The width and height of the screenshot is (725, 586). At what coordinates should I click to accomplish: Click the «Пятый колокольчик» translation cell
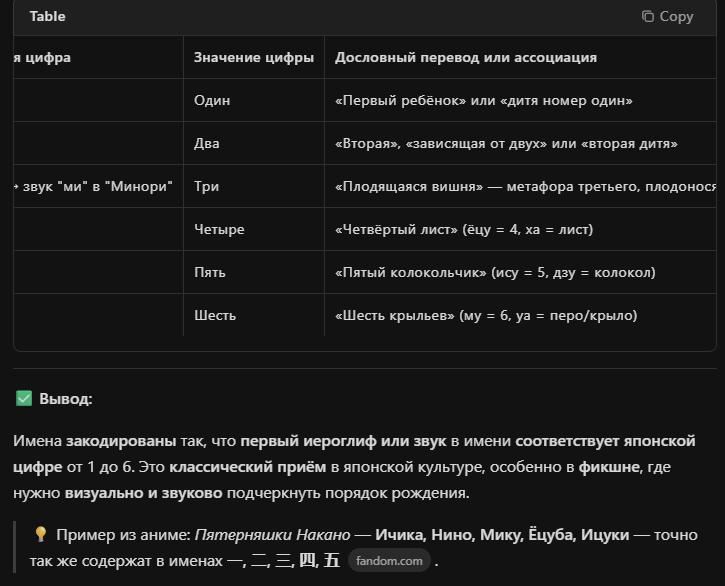click(495, 273)
